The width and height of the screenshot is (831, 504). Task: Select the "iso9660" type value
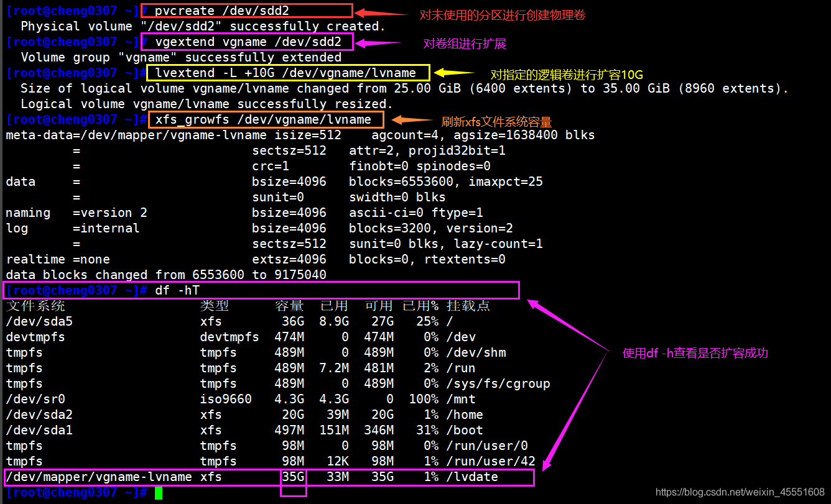pyautogui.click(x=226, y=399)
